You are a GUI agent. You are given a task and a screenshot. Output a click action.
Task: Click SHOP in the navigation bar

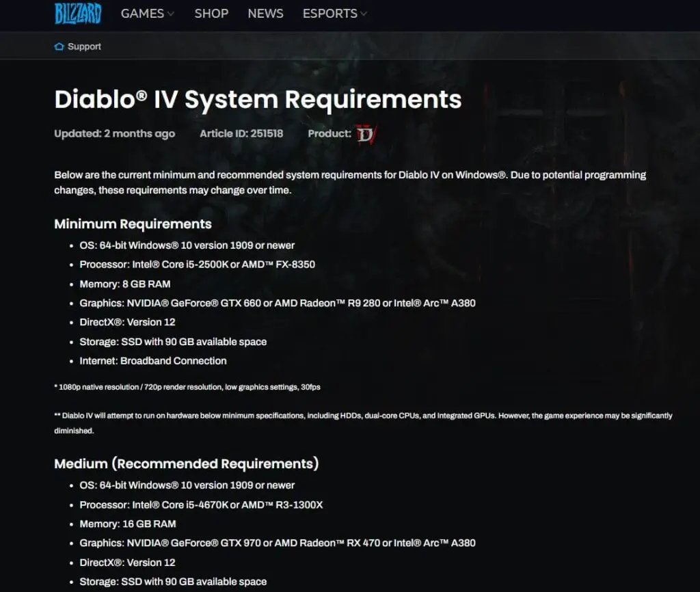[211, 13]
